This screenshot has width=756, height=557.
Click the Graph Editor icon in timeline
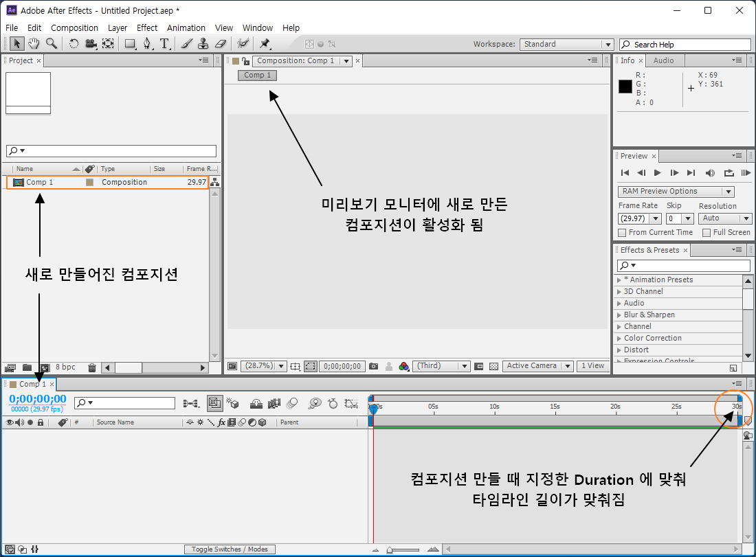pyautogui.click(x=351, y=404)
